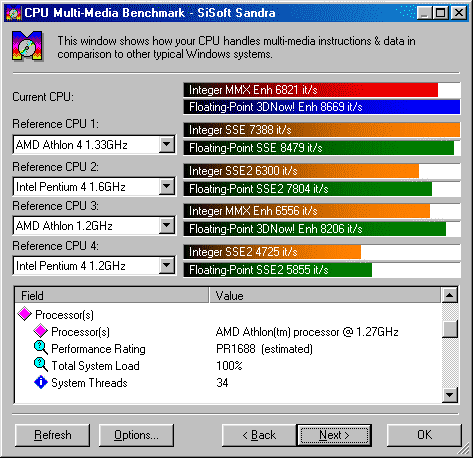Click the list scrollbar up arrow
This screenshot has height=458, width=473.
tap(450, 295)
